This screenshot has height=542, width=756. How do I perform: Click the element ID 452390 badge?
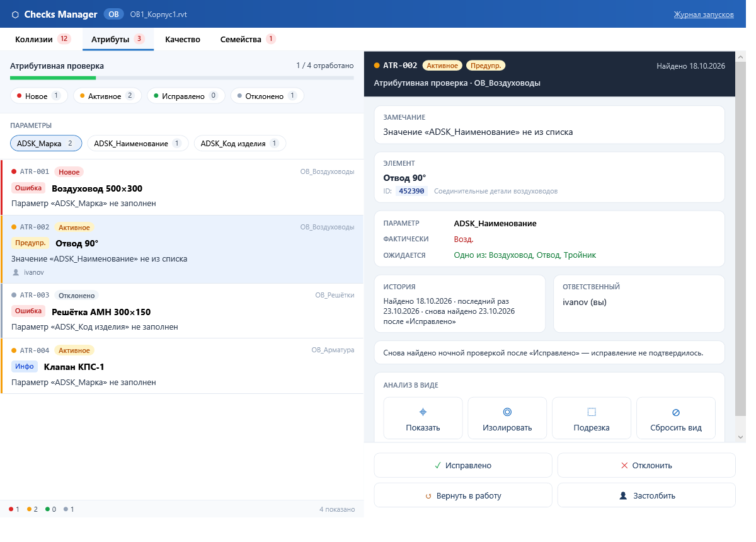[x=411, y=191]
